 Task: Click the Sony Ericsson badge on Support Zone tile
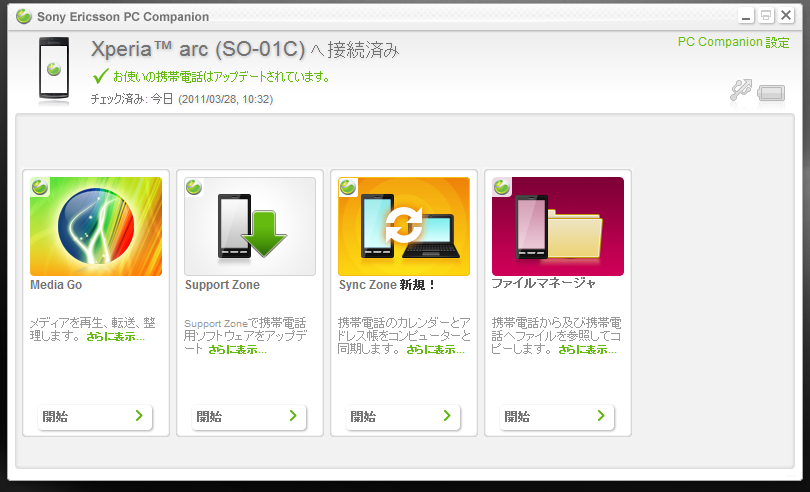[194, 187]
